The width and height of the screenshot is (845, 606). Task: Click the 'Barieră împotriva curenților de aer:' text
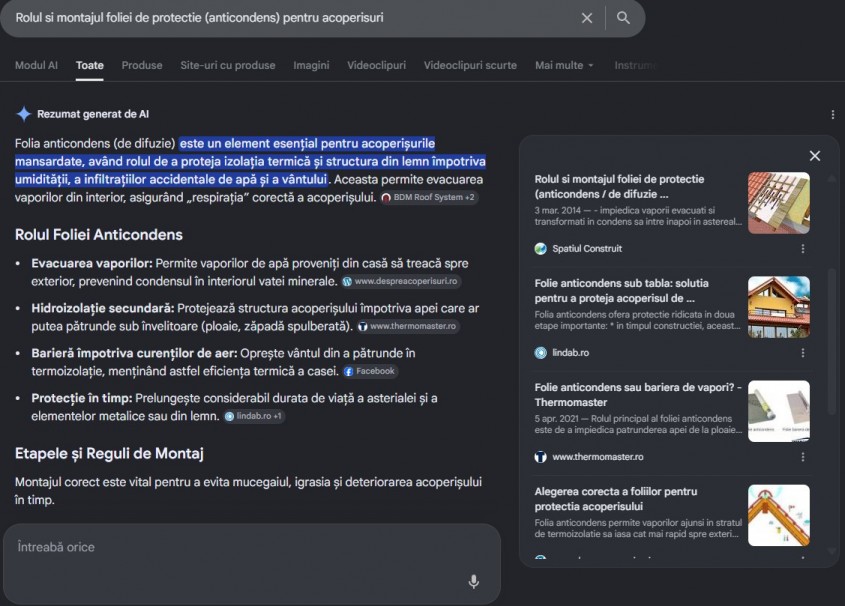click(x=134, y=353)
